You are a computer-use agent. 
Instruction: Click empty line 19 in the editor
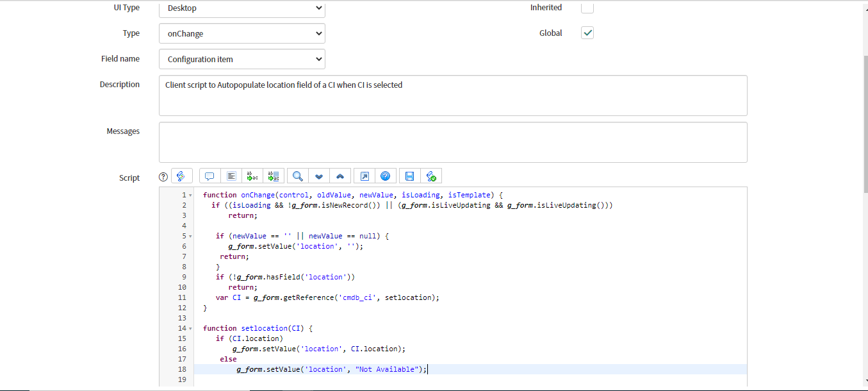(470, 379)
